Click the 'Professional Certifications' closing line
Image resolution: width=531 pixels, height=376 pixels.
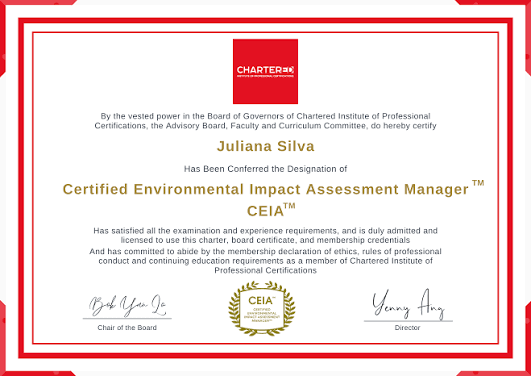(x=266, y=270)
